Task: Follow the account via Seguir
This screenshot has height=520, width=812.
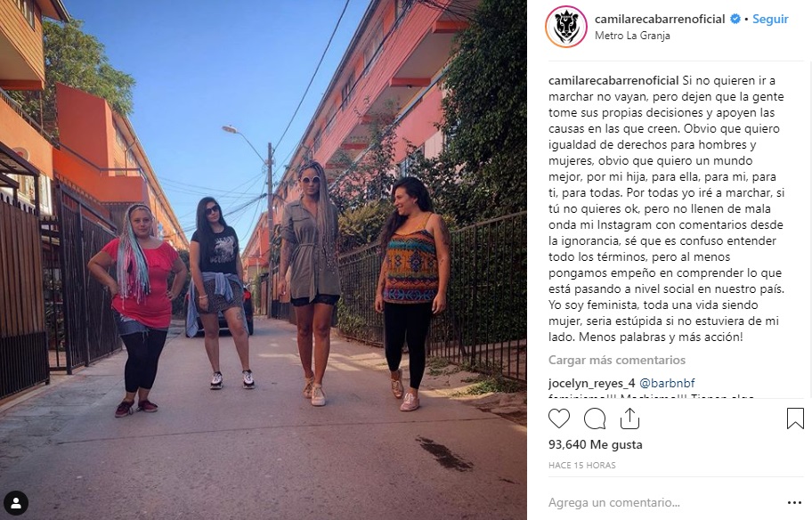Action: tap(770, 20)
